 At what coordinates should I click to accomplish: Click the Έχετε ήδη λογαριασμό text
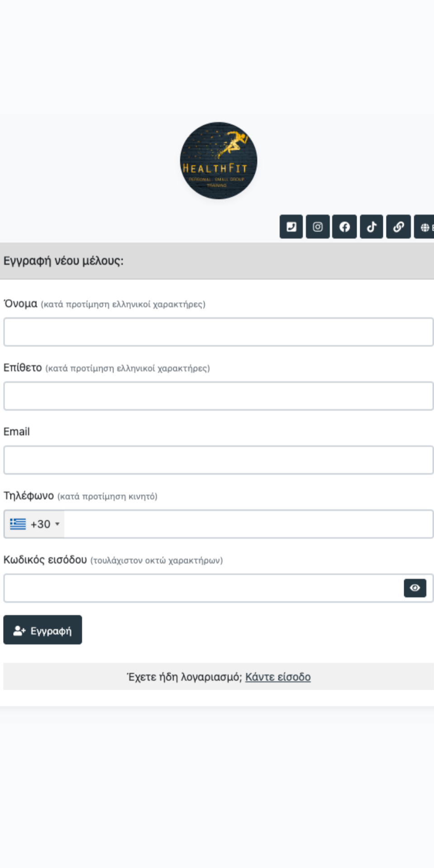coord(184,677)
